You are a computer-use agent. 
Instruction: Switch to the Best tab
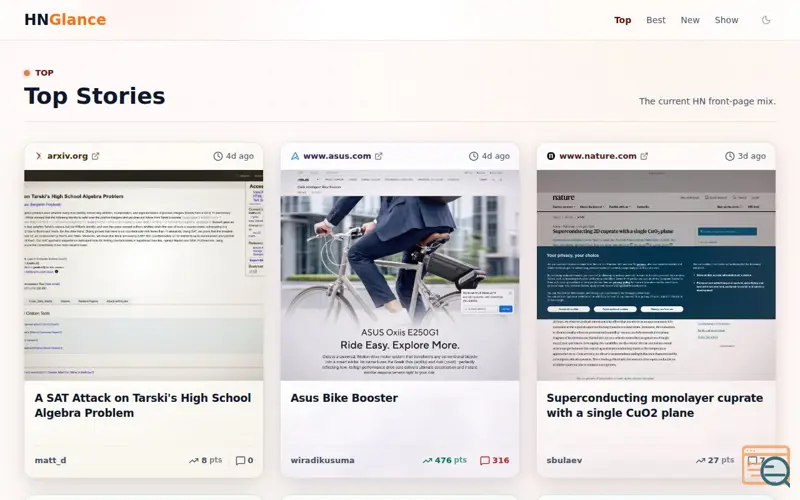pyautogui.click(x=656, y=20)
